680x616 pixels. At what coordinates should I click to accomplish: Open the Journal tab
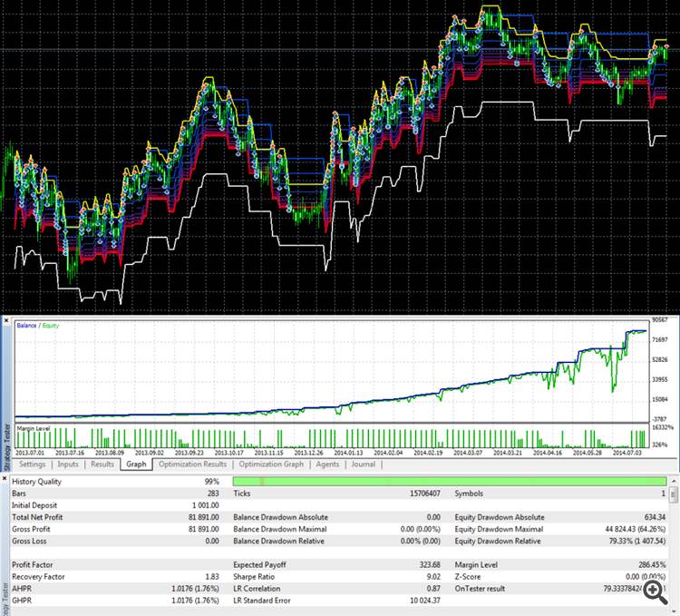364,464
